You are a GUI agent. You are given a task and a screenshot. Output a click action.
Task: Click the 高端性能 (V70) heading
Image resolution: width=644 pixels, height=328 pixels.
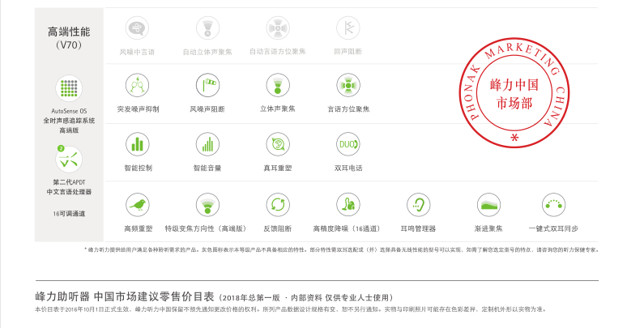pyautogui.click(x=69, y=37)
